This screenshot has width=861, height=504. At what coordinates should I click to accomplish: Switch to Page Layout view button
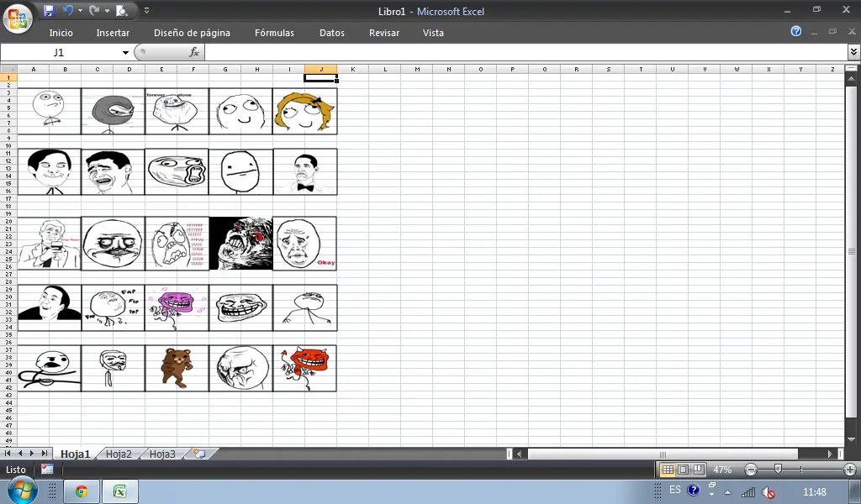(683, 470)
